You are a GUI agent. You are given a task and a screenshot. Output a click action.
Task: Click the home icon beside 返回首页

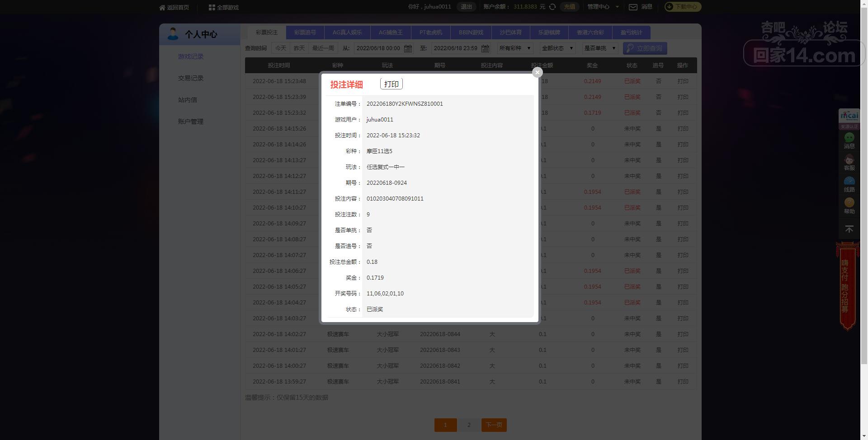point(162,7)
